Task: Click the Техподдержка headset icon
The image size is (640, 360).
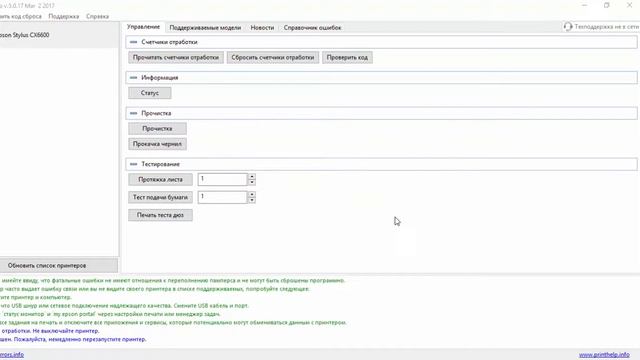Action: [568, 27]
